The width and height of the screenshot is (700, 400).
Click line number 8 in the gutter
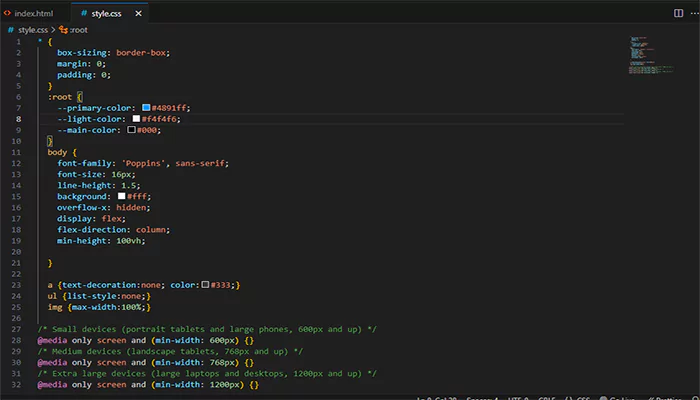pos(18,119)
